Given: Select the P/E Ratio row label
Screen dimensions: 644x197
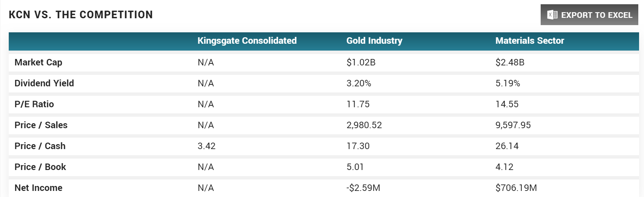Looking at the screenshot, I should point(34,104).
